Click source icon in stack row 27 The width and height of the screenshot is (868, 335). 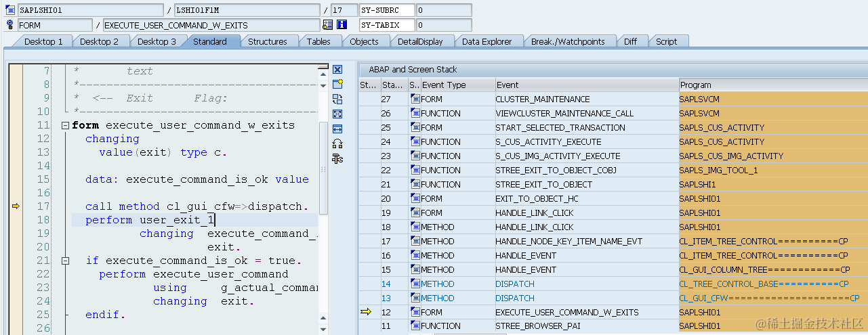point(415,99)
